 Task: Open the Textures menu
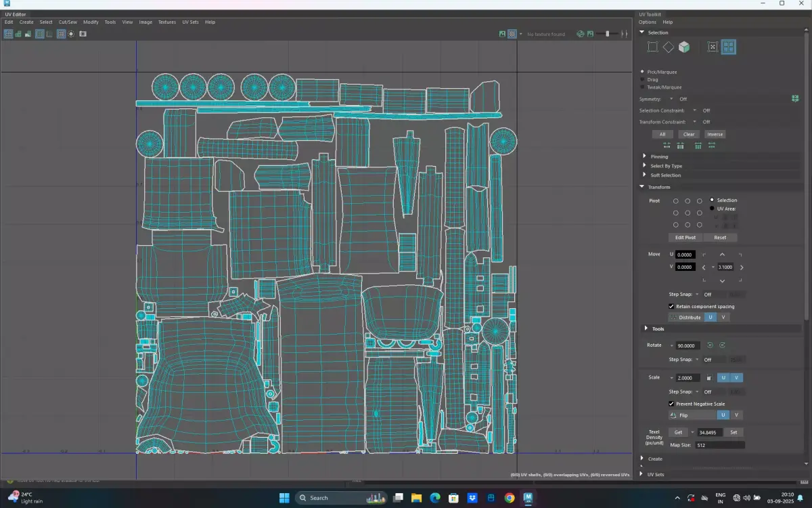click(167, 22)
